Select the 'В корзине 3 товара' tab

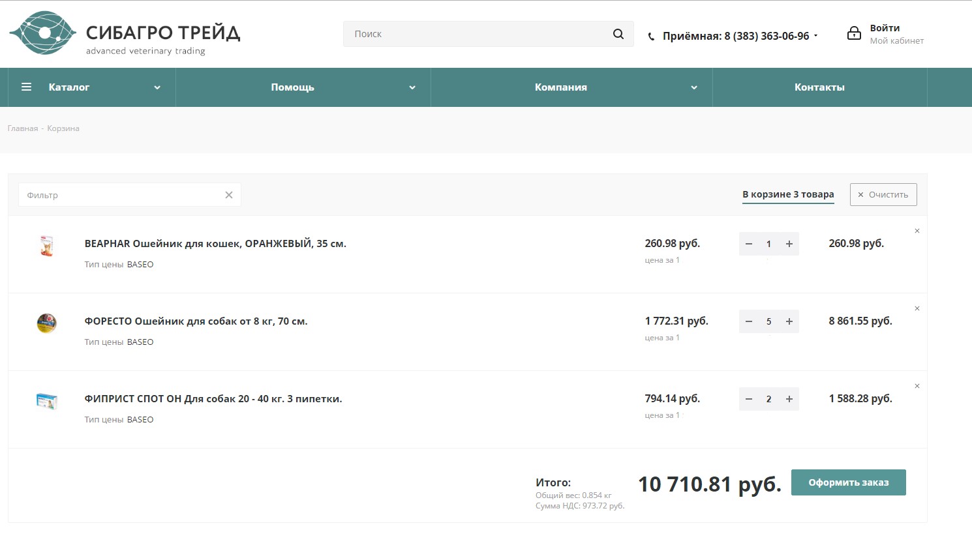point(788,194)
